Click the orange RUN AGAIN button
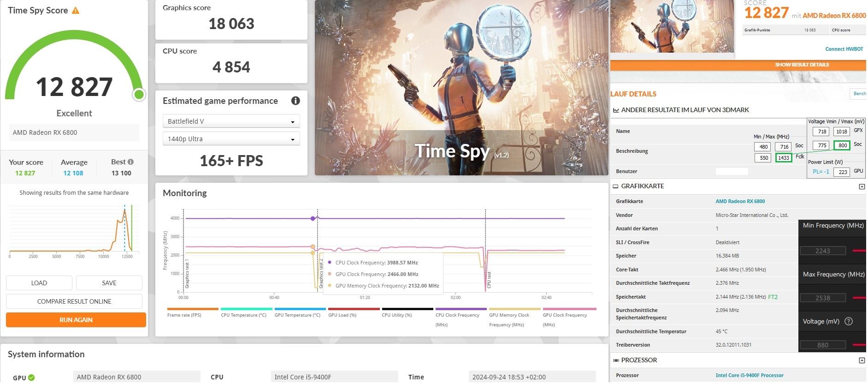Image resolution: width=868 pixels, height=384 pixels. pyautogui.click(x=76, y=320)
